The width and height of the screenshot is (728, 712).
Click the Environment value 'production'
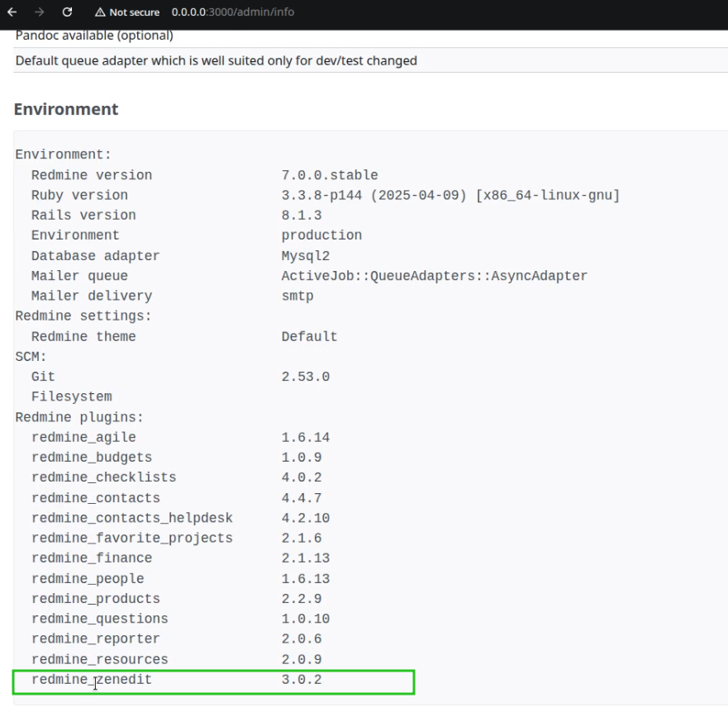click(x=321, y=235)
